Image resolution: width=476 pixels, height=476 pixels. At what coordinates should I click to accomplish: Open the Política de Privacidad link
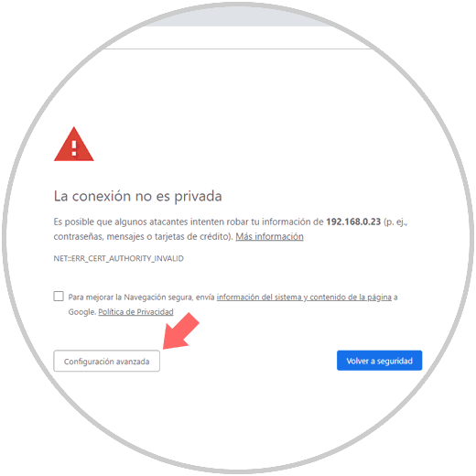[135, 312]
